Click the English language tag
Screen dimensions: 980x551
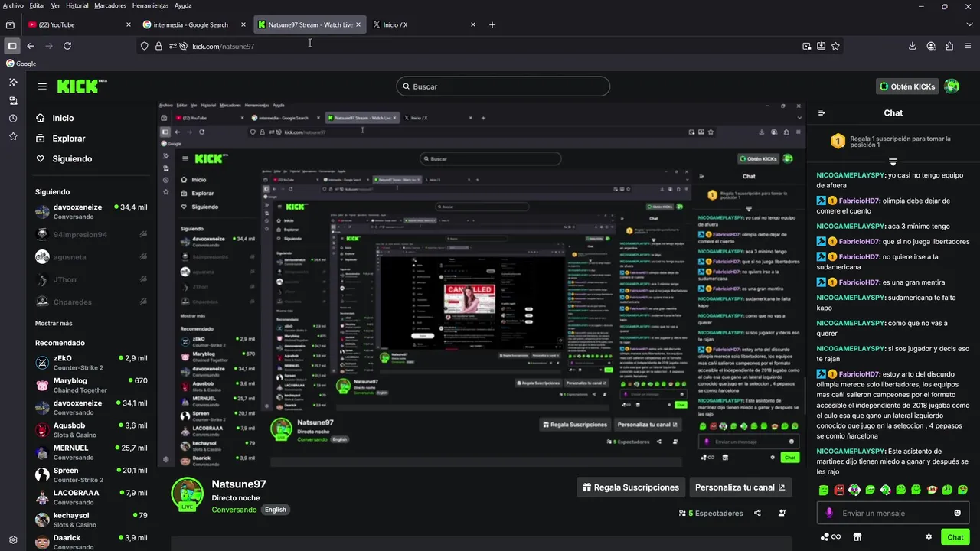click(275, 510)
